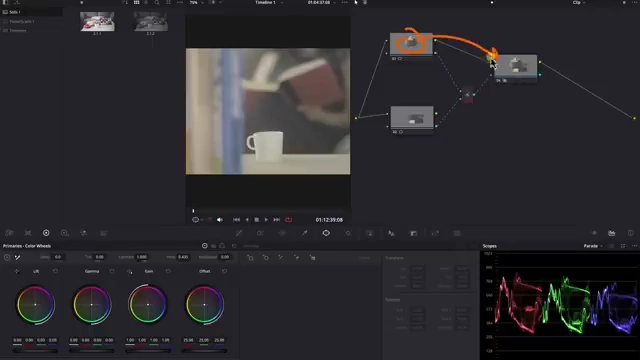The width and height of the screenshot is (640, 360).
Task: Select the Color Wheels palette icon
Action: click(x=46, y=233)
